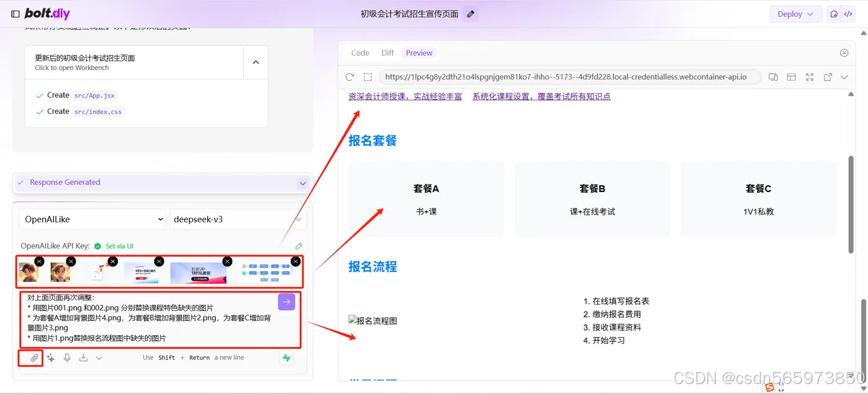Attach a file with the paperclip icon
Viewport: 868px width, 394px height.
(35, 357)
